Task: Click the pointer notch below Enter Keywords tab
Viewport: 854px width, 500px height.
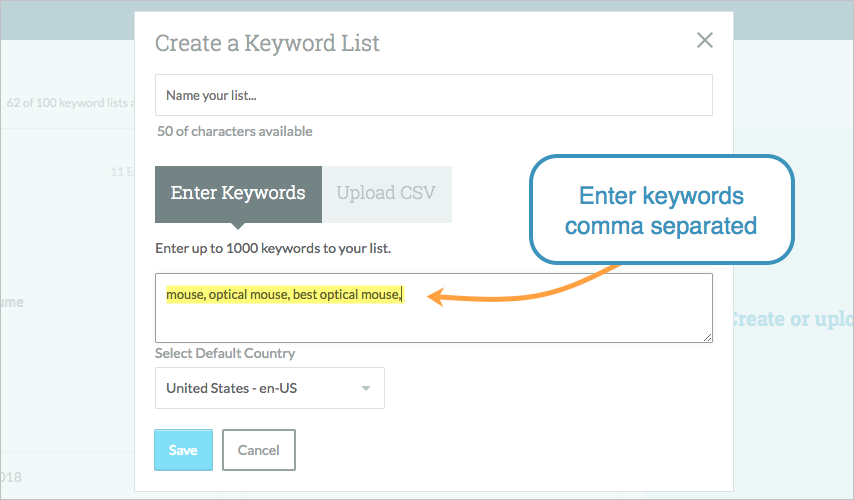Action: (x=238, y=226)
